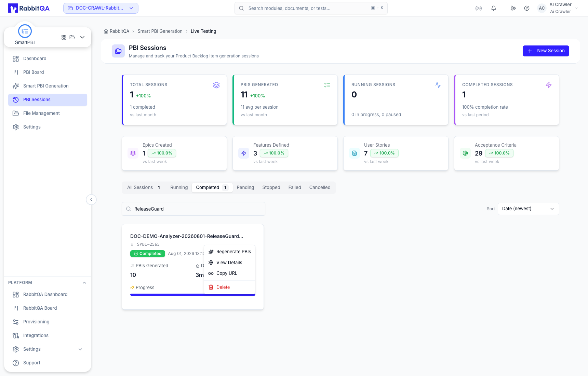Open the DOC-CRAWL-Rabbit project dropdown
Viewport: 588px width, 376px height.
[x=101, y=8]
